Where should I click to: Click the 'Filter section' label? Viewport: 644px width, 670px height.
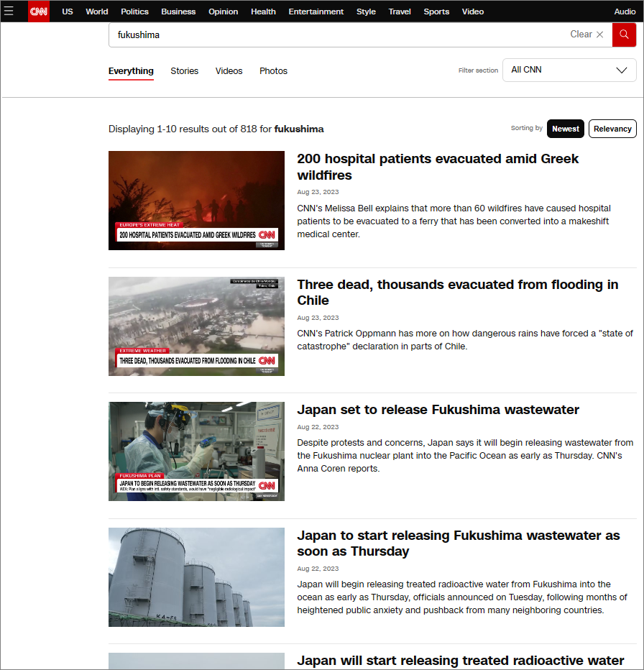coord(478,70)
